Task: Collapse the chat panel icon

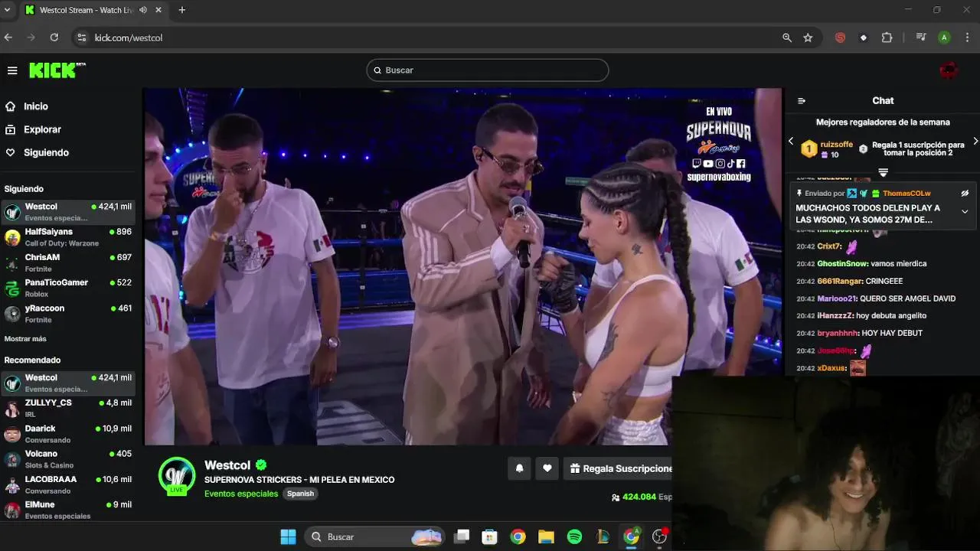Action: click(x=802, y=101)
